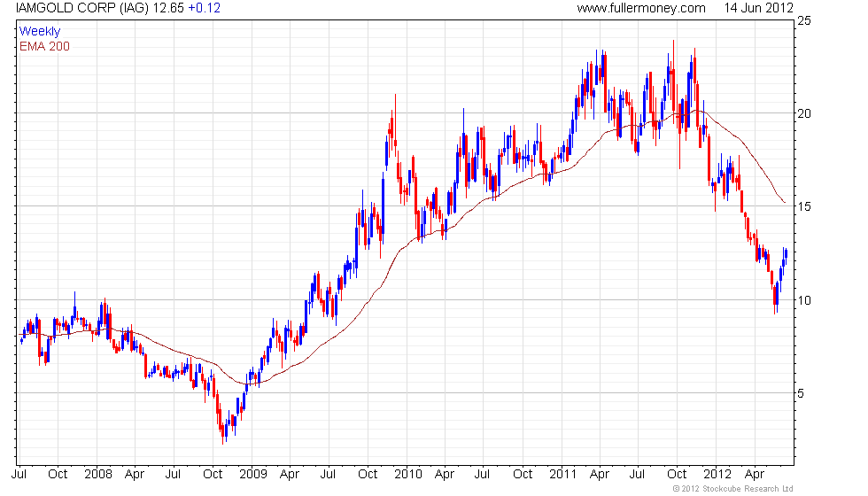Click the EMA 200 legend label
The width and height of the screenshot is (868, 496).
pos(44,46)
